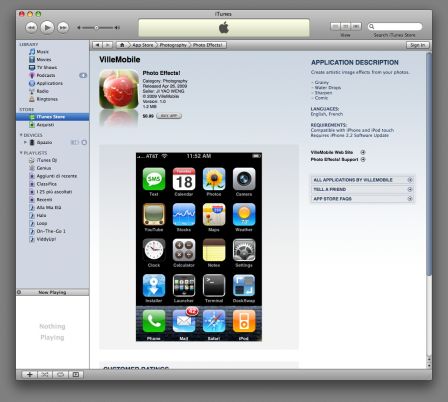Go to App Store breadcrumb
The image size is (448, 402).
pos(143,45)
